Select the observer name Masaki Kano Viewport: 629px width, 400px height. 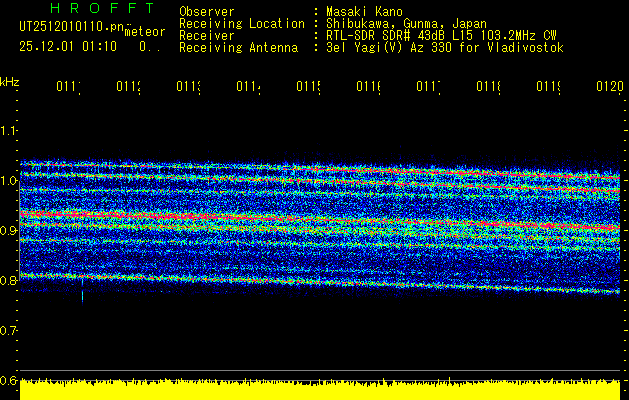(364, 11)
